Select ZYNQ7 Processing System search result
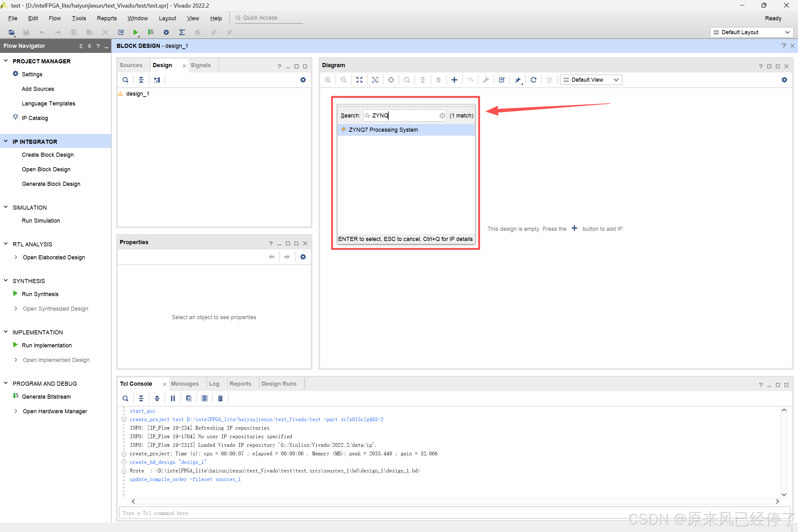The image size is (798, 532). point(383,130)
